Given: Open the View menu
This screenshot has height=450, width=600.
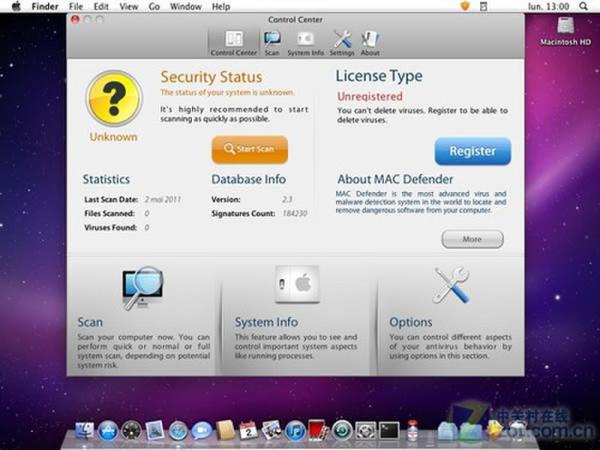Looking at the screenshot, I should 128,7.
